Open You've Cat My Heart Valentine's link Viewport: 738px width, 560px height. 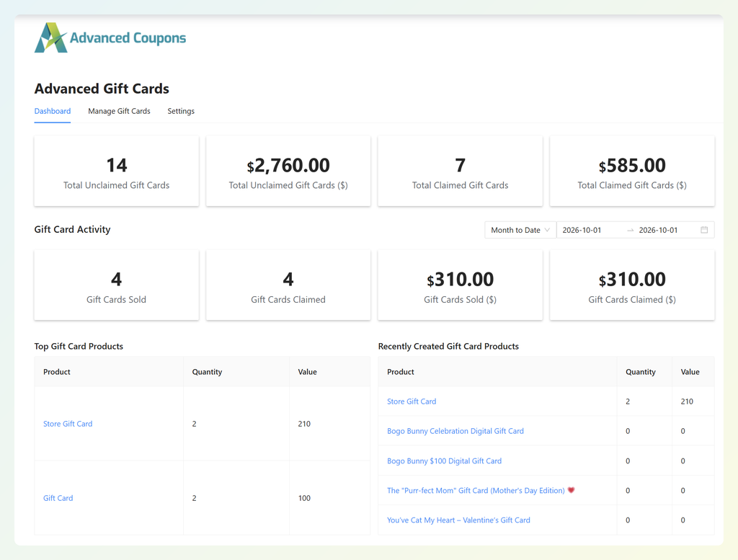[x=458, y=520]
